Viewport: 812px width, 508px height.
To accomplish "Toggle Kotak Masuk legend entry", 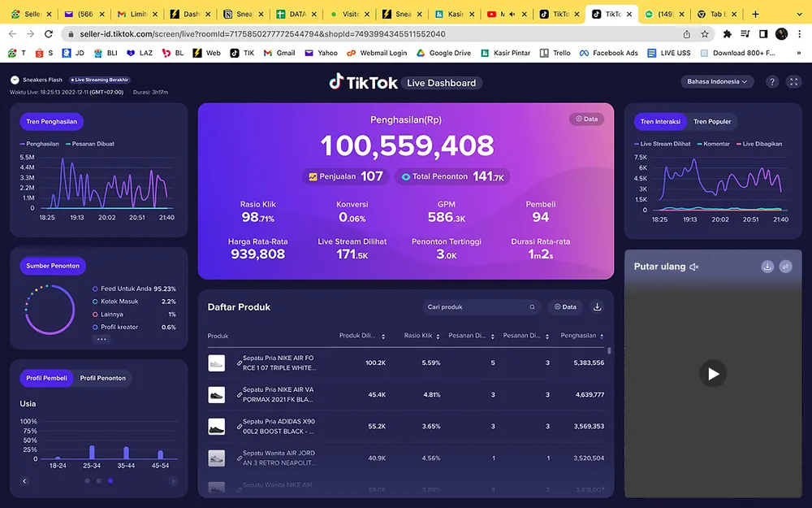I will [134, 302].
